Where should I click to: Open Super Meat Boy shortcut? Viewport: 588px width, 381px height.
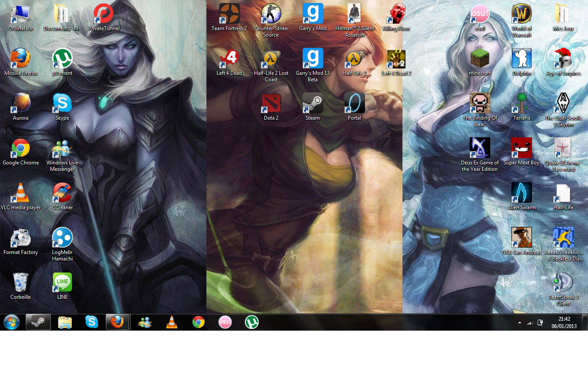[x=521, y=152]
